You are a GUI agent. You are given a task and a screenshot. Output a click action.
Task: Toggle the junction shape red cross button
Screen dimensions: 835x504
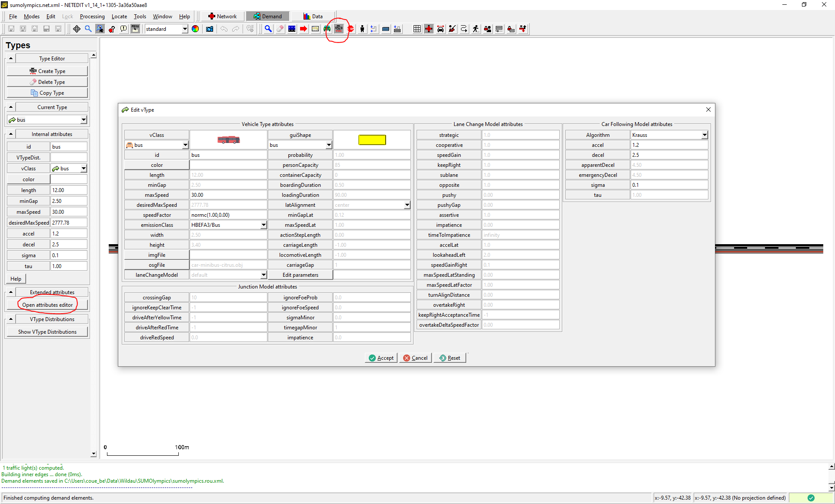click(429, 29)
